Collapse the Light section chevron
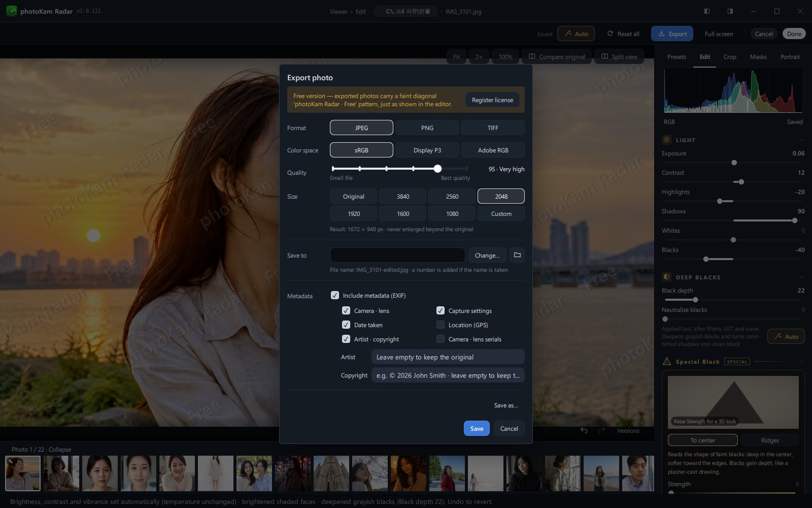The width and height of the screenshot is (812, 508). (x=801, y=140)
